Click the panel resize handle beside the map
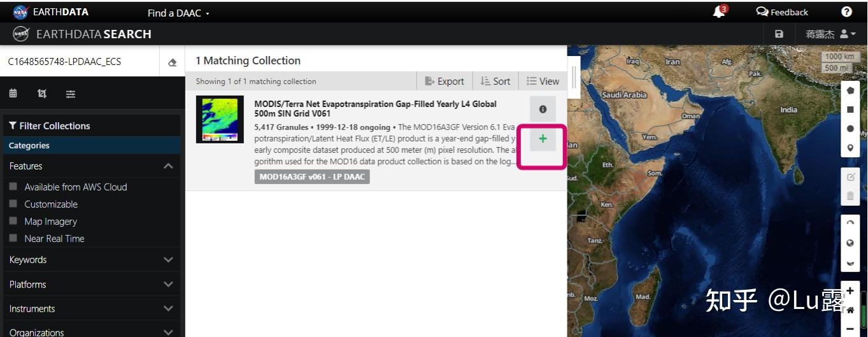 tap(574, 76)
